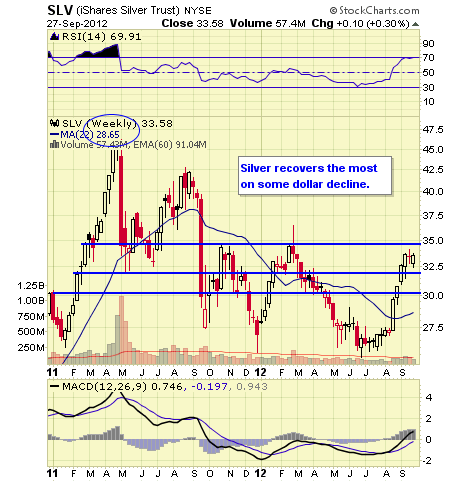The width and height of the screenshot is (460, 482).
Task: Click the 27.5 price axis label
Action: (433, 327)
